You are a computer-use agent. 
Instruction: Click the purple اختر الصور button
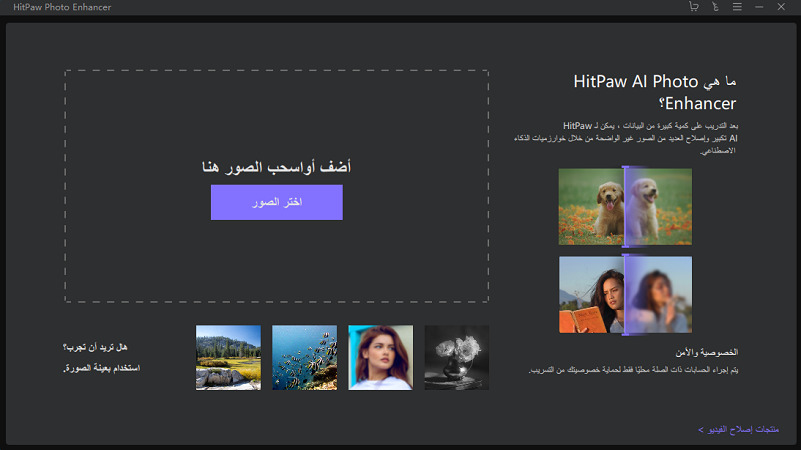pos(277,202)
